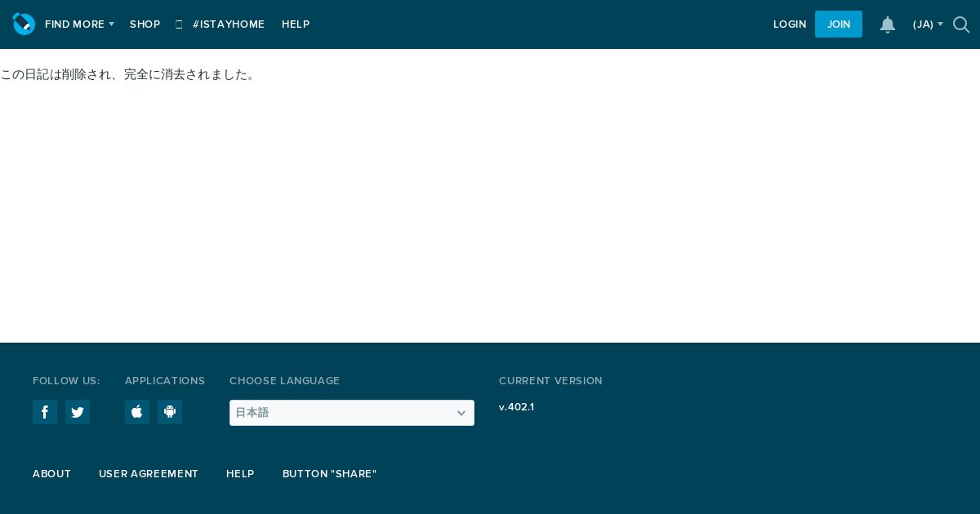Open the notifications bell
Viewport: 980px width, 514px height.
pos(888,24)
